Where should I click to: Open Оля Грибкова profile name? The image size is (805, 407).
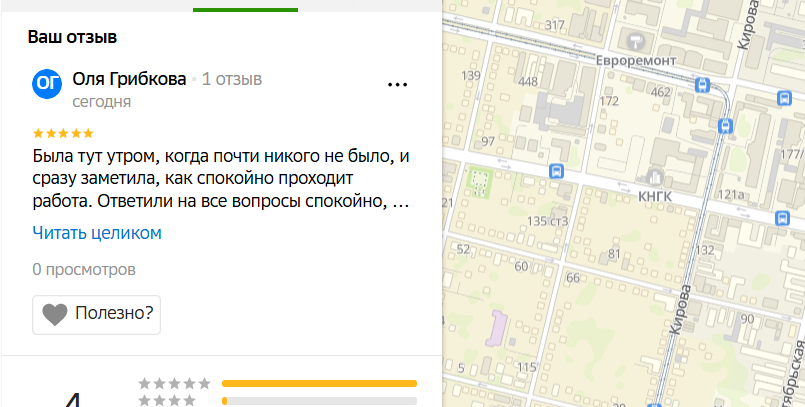coord(129,79)
